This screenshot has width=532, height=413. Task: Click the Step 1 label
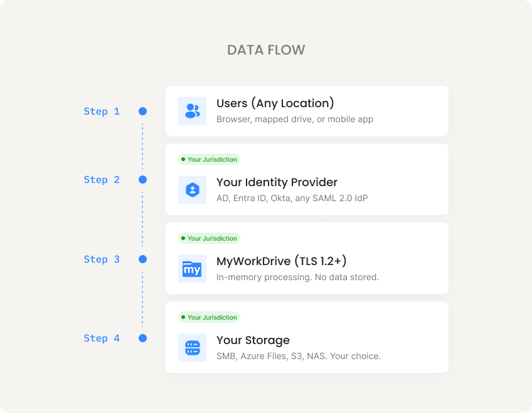point(102,112)
